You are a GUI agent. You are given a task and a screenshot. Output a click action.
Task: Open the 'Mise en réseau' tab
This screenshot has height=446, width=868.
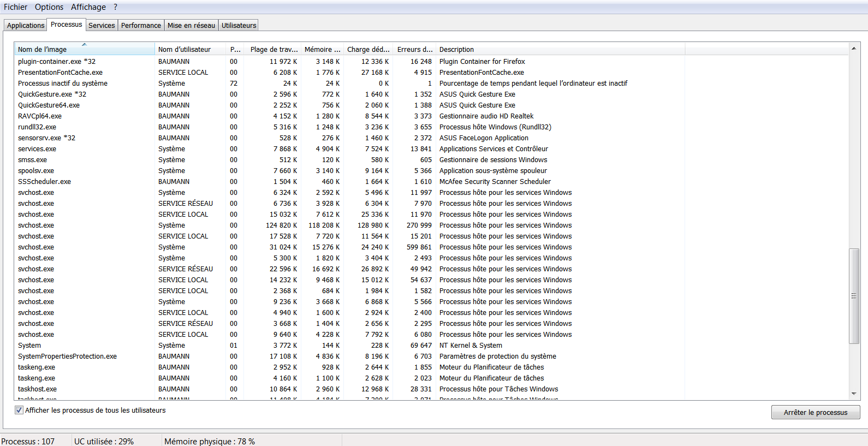click(x=191, y=26)
